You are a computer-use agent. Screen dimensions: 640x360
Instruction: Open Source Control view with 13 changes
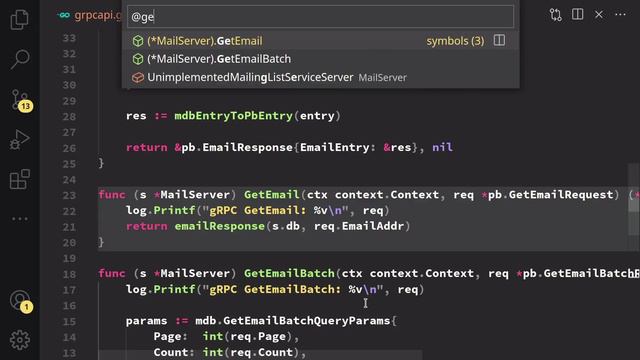20,100
